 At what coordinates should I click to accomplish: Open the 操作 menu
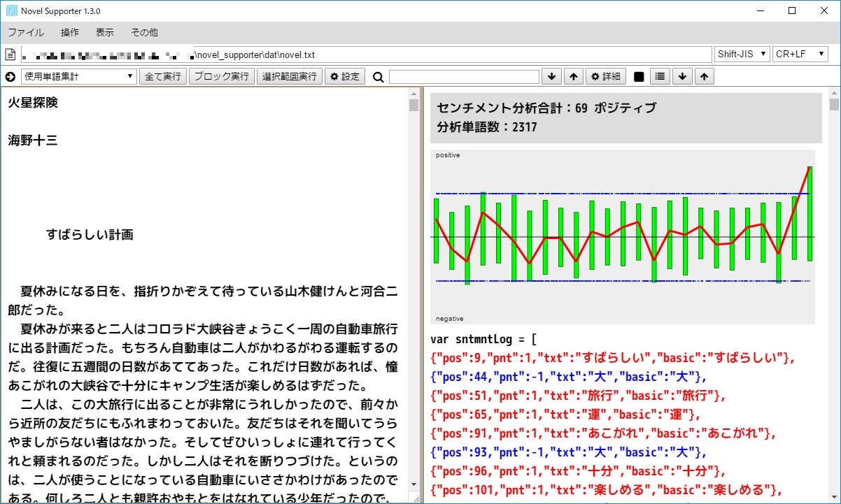(x=70, y=32)
